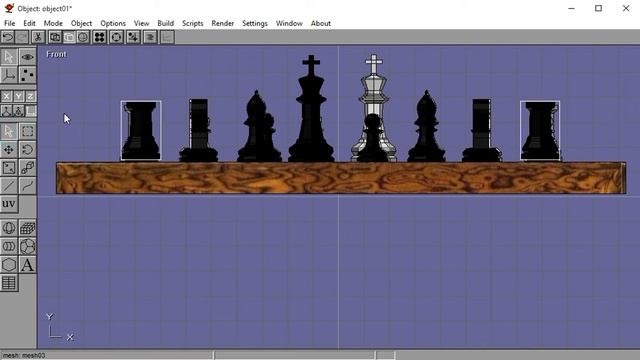Select the first coordinate system icon under X
The width and height of the screenshot is (640, 360).
tap(6, 111)
